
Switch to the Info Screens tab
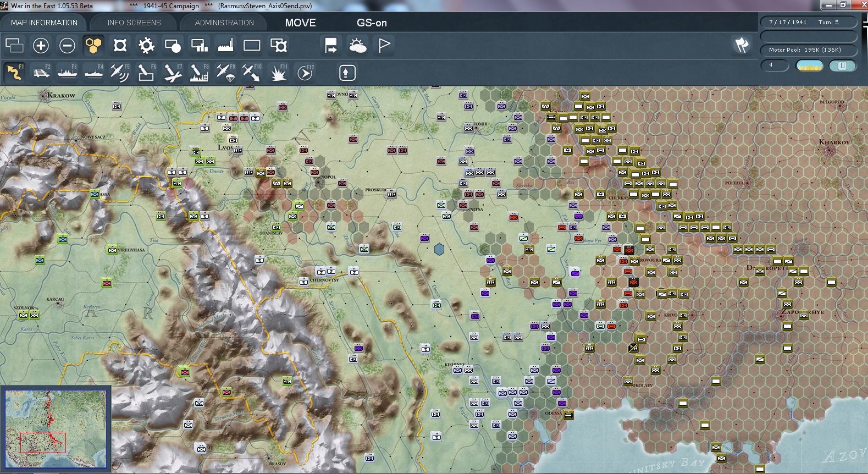[134, 23]
